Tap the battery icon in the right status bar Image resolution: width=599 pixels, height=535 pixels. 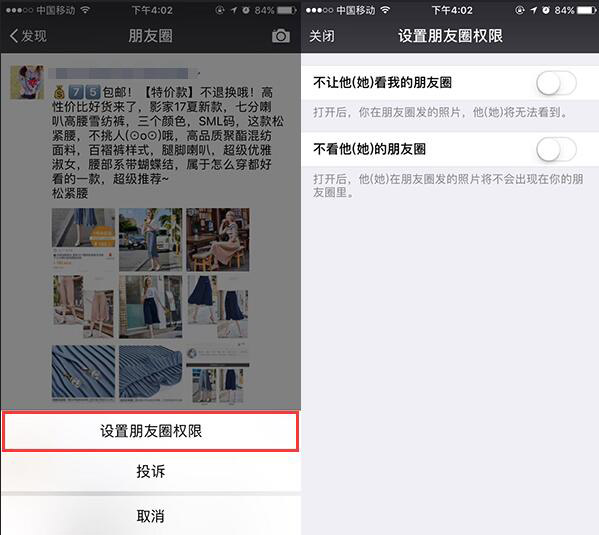[x=587, y=10]
